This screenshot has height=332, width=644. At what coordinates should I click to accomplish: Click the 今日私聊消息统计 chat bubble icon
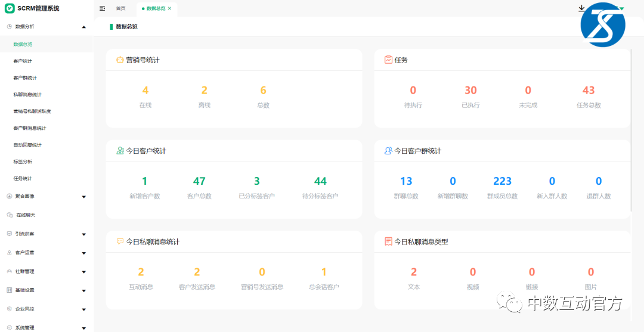coord(120,241)
